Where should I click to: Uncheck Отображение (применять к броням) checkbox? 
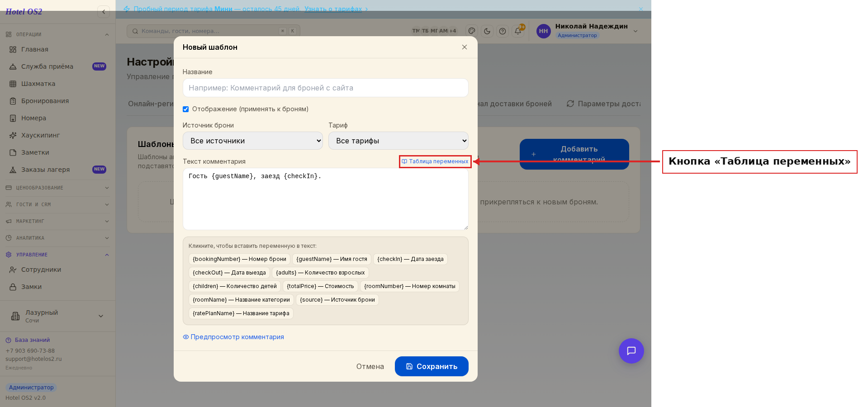click(x=185, y=109)
